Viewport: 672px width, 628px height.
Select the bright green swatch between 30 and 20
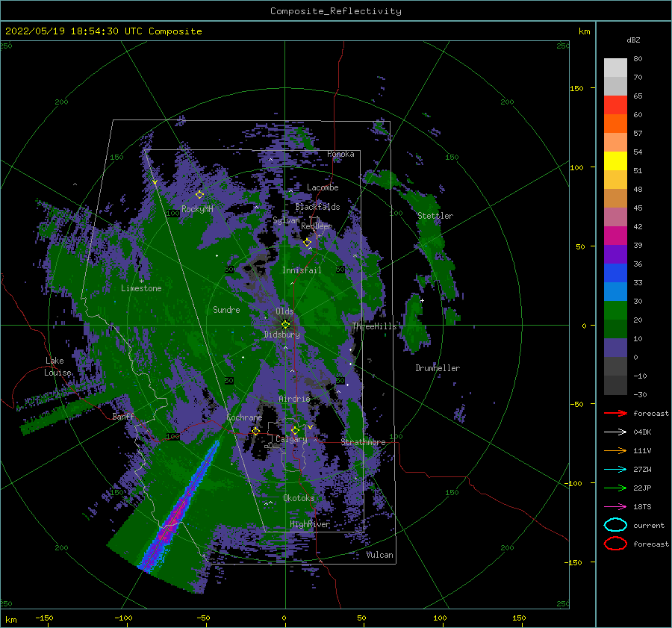coord(615,311)
